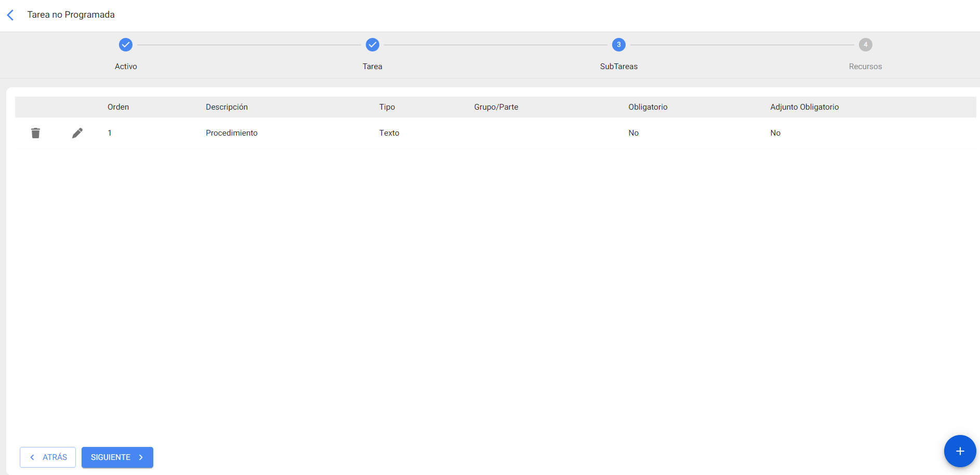Click the Adjunto Obligatorio column header
Screen dimensions: 980x475
tap(804, 107)
